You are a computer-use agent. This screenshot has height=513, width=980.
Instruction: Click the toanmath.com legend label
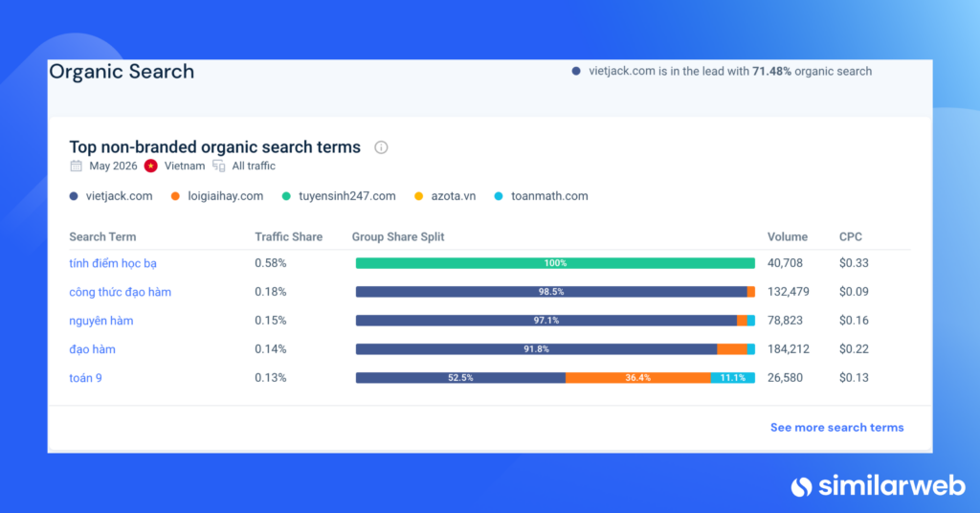coord(549,196)
